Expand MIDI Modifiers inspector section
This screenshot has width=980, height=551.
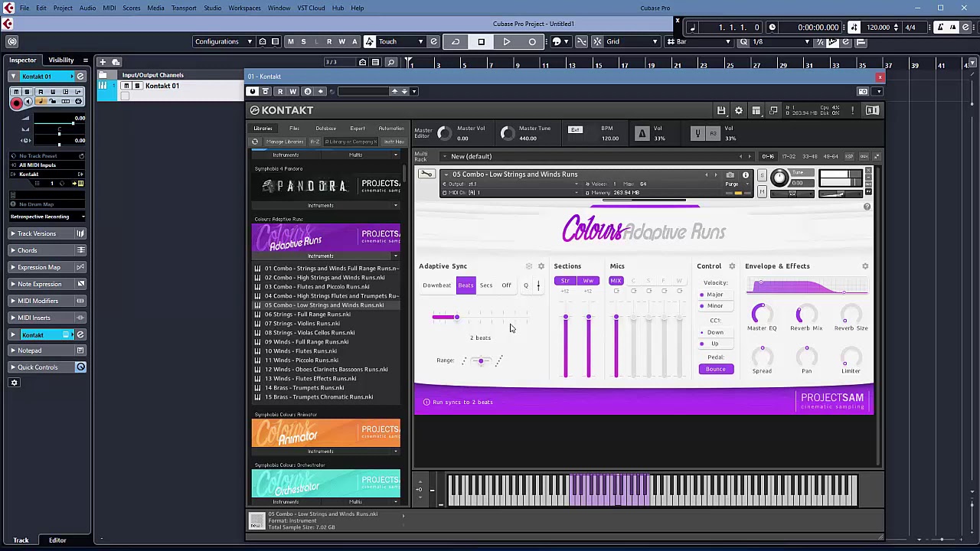[x=47, y=301]
